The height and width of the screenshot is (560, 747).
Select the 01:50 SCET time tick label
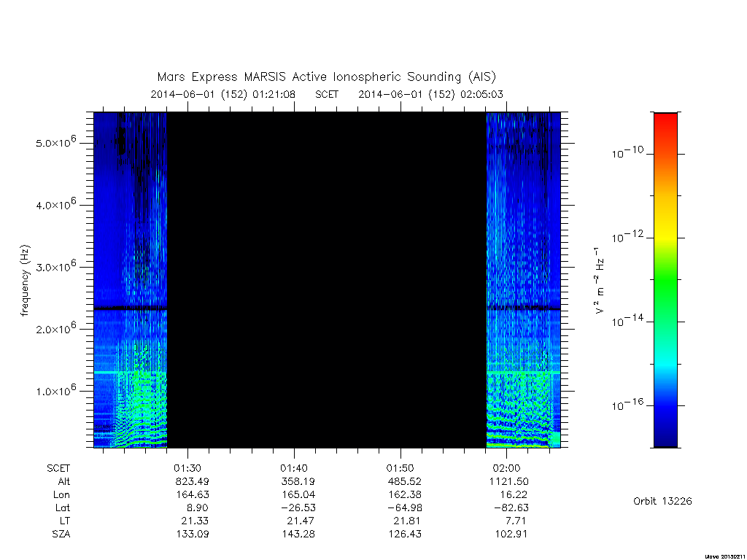[400, 468]
